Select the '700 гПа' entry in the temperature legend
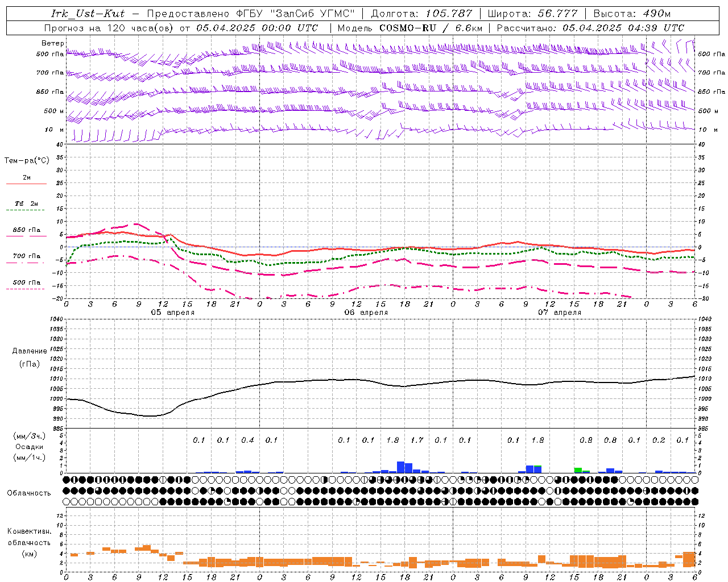Viewport: 728px width, 582px height. click(x=27, y=256)
